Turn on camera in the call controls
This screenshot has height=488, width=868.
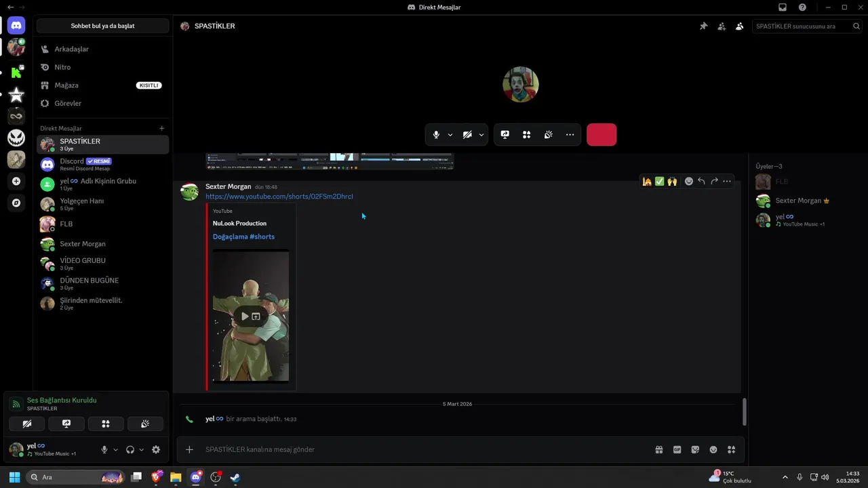tap(467, 135)
